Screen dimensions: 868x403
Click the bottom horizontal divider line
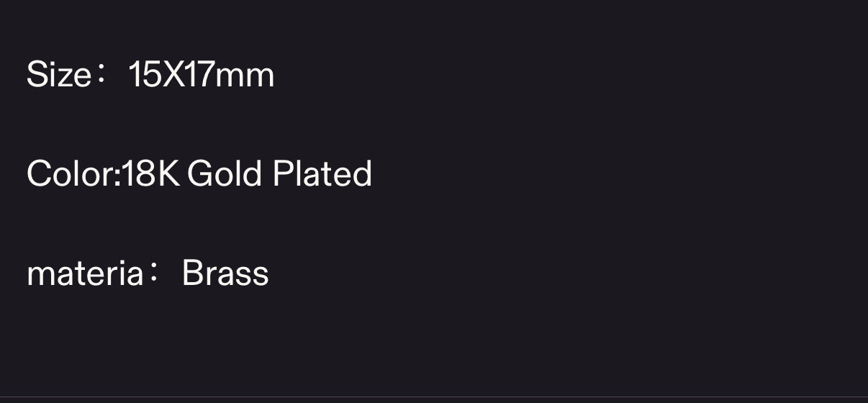coord(434,397)
